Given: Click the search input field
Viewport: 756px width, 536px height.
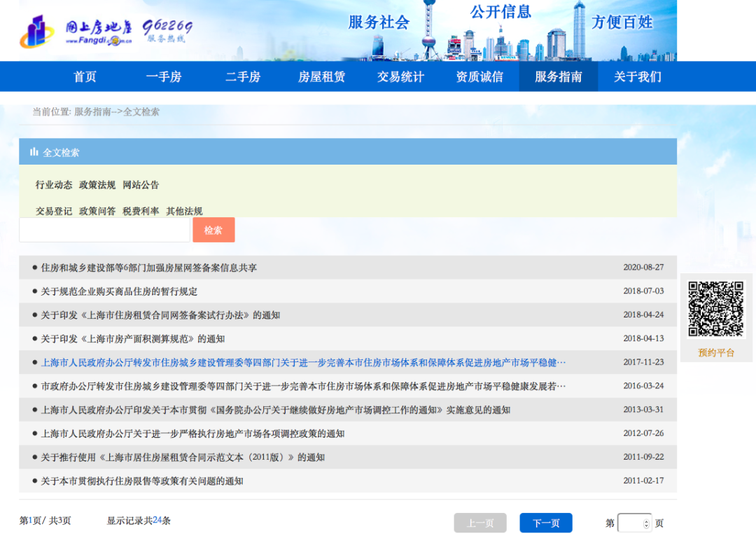Looking at the screenshot, I should click(104, 229).
